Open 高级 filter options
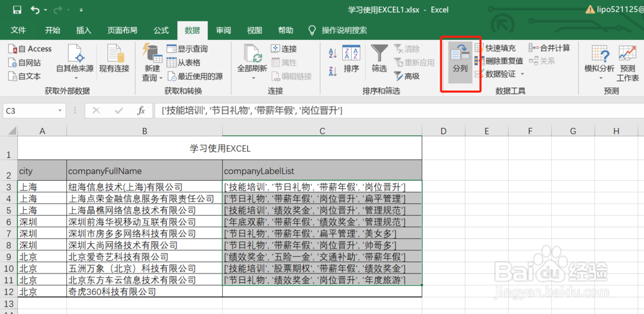Image resolution: width=644 pixels, height=314 pixels. click(x=406, y=77)
